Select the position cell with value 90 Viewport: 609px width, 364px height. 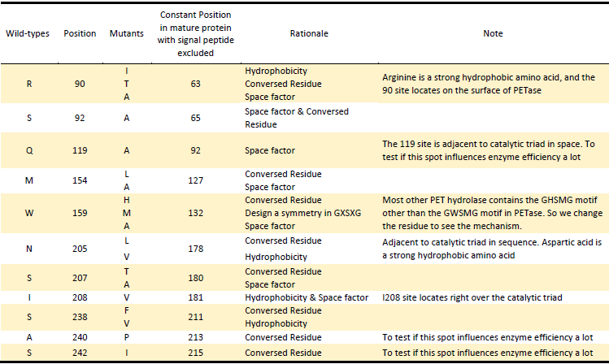click(x=80, y=84)
